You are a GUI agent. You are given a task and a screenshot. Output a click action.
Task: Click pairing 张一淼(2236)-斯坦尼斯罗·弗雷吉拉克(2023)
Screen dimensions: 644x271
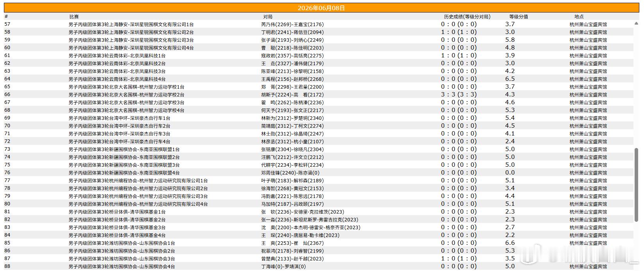309,219
